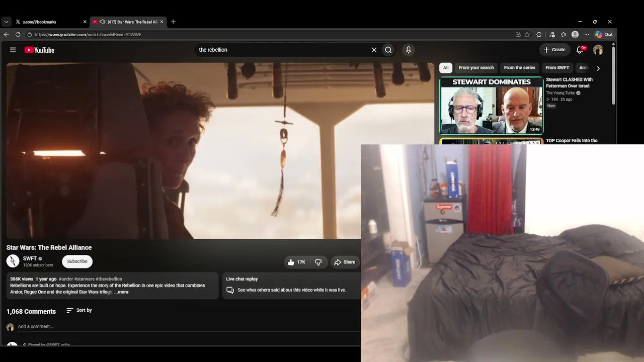This screenshot has width=644, height=362.
Task: Open the YouTube guide hamburger menu
Action: pos(13,50)
